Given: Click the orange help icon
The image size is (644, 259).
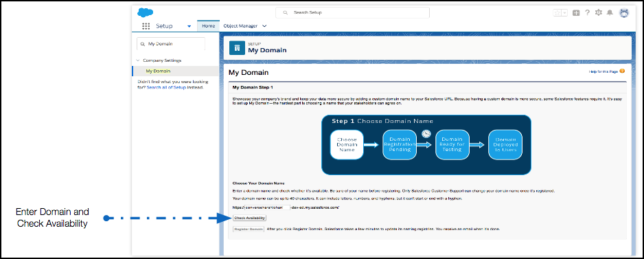Looking at the screenshot, I should (x=622, y=71).
